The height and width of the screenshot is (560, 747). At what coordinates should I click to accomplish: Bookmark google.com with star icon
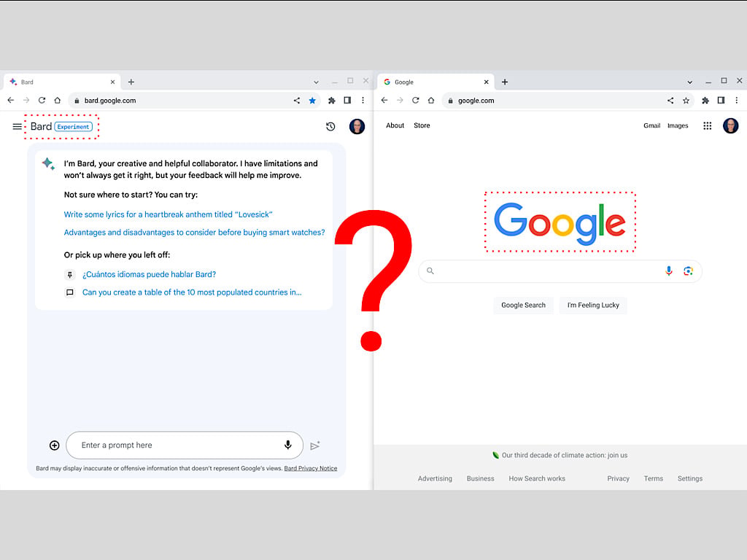click(686, 101)
